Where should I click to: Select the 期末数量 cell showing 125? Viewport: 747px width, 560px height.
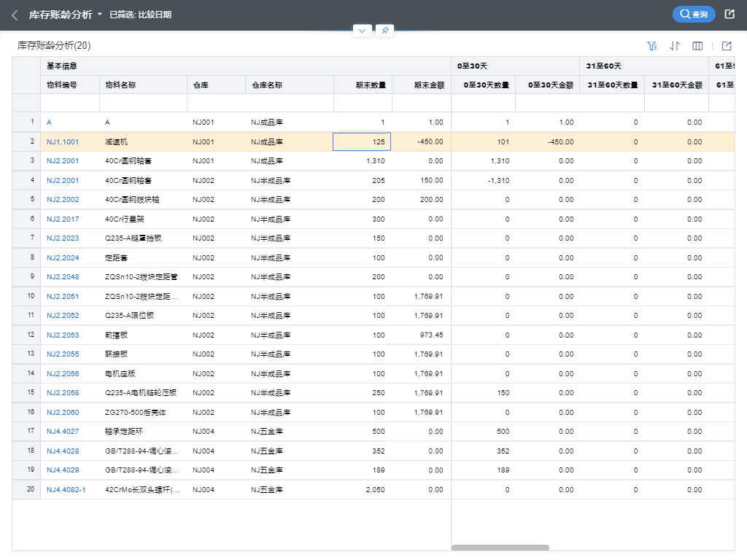point(362,142)
